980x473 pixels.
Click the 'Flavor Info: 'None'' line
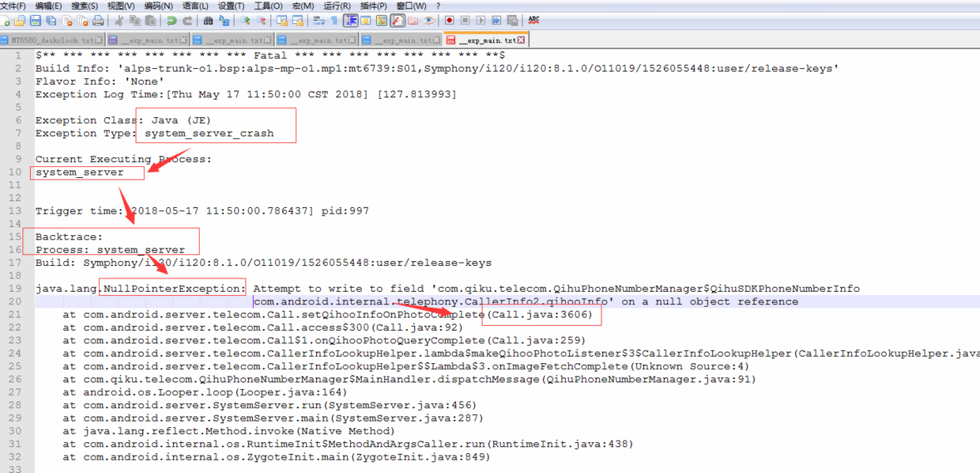tap(100, 81)
